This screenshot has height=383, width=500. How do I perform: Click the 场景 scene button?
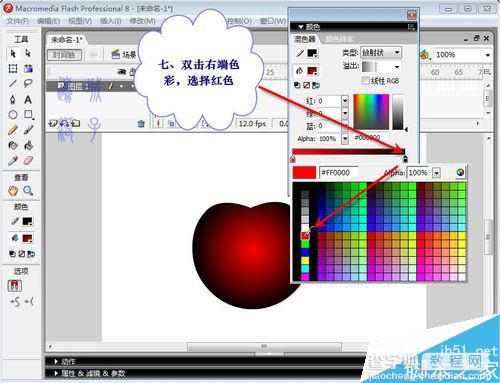124,54
